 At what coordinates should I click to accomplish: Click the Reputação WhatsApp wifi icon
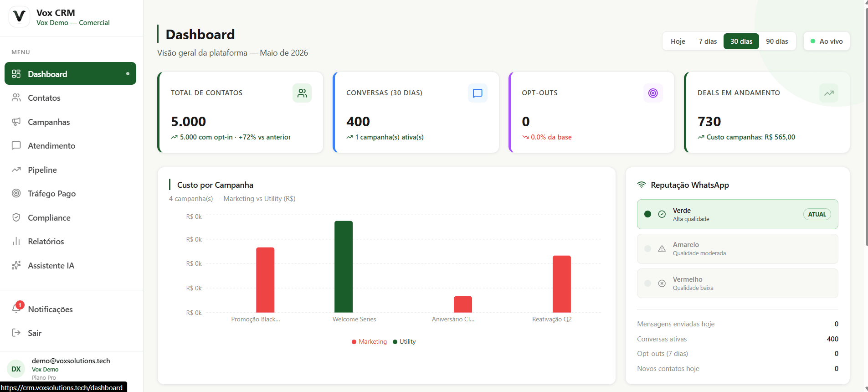tap(642, 185)
